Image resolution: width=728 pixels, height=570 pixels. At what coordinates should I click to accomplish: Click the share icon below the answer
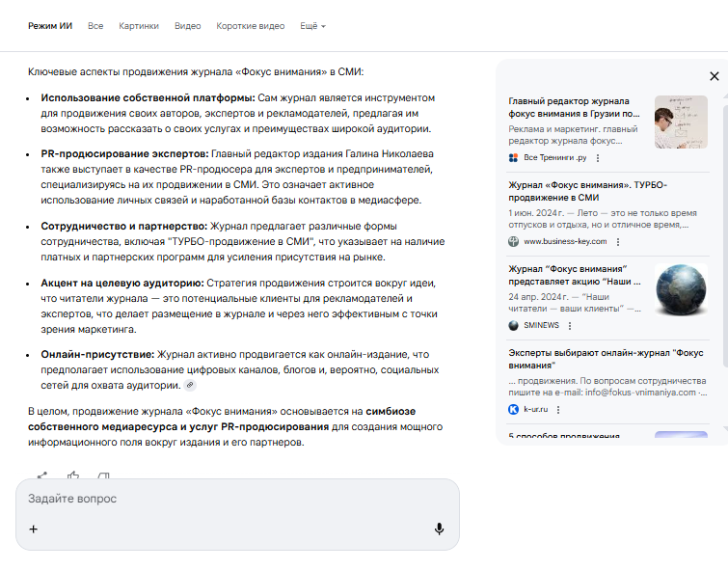tap(42, 475)
